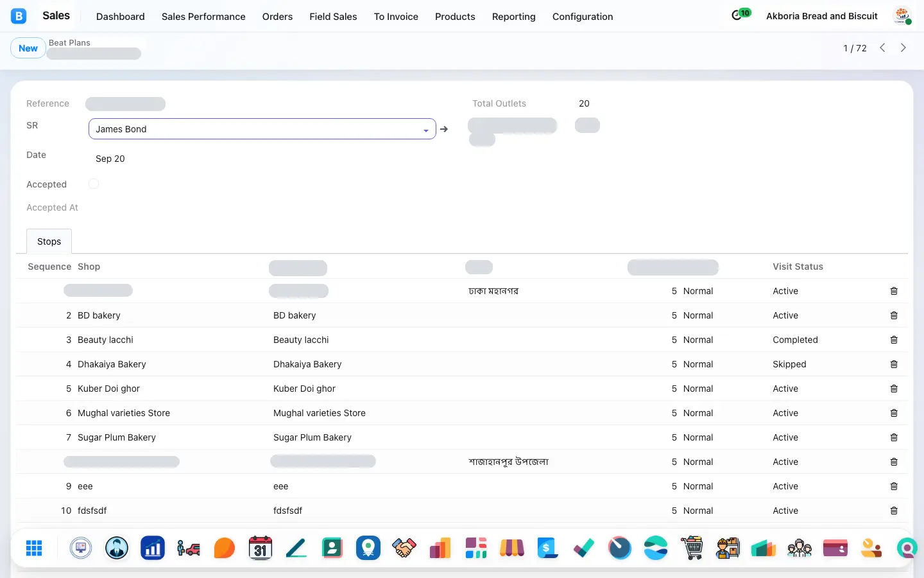Remove the Dhakaiya Bakery stop

pyautogui.click(x=894, y=364)
